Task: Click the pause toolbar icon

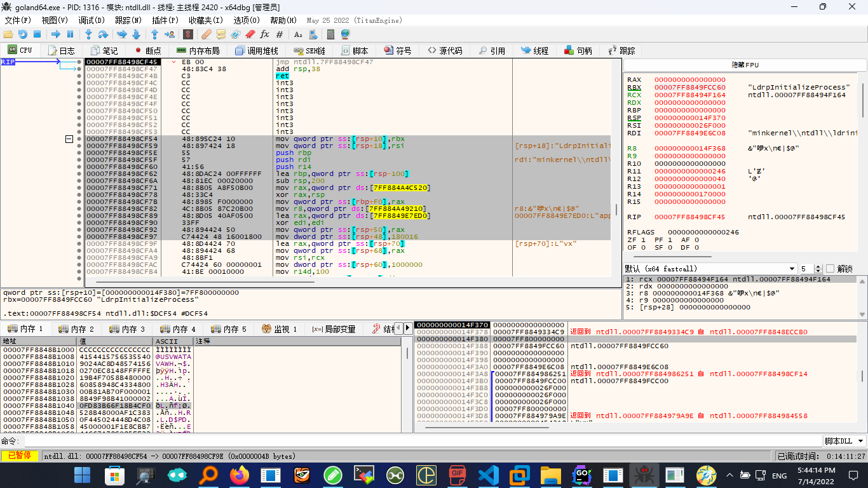Action: pos(69,34)
